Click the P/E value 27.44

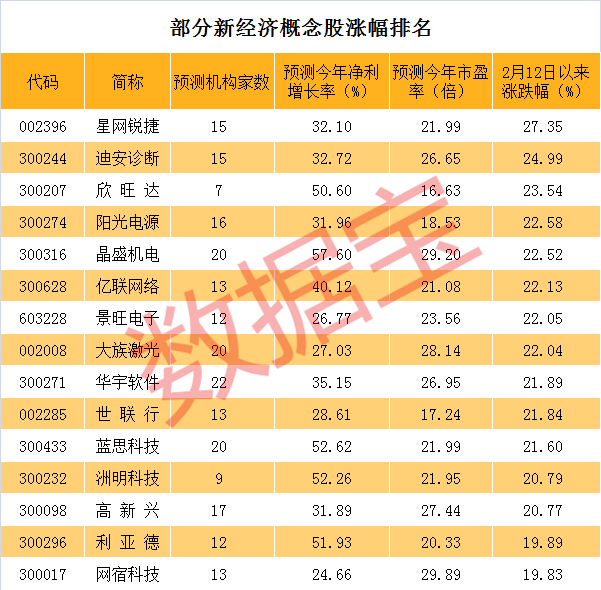coord(440,511)
